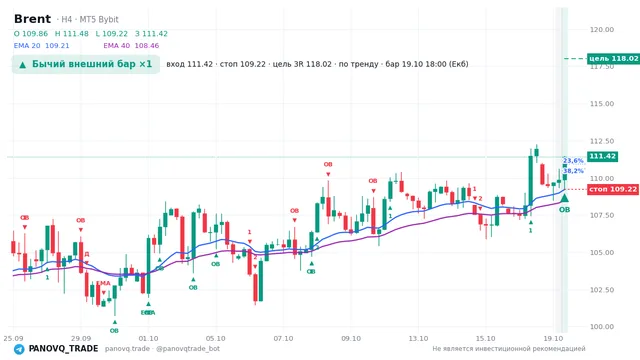The height and width of the screenshot is (360, 640).
Task: Click the L 109.22 low value
Action: tap(111, 34)
